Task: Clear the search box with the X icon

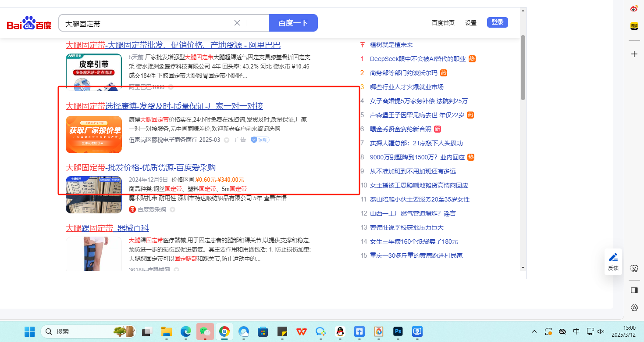Action: pos(237,23)
